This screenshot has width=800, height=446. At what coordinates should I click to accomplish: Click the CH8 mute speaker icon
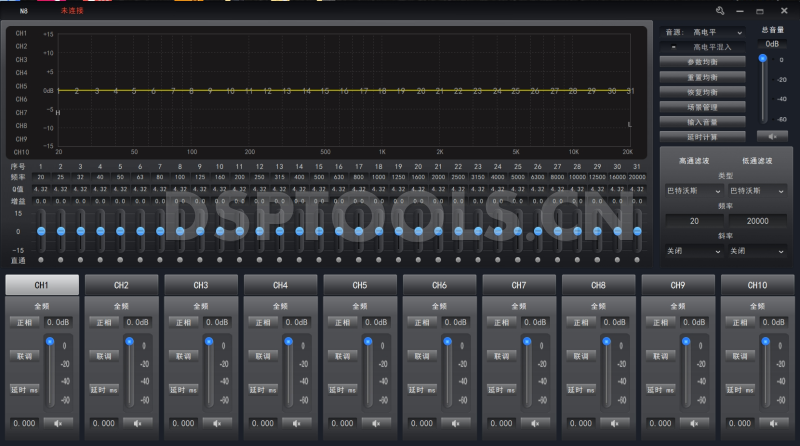tap(614, 423)
